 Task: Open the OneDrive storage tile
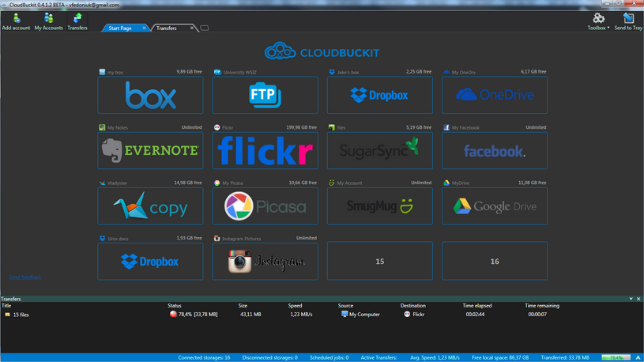pyautogui.click(x=494, y=95)
